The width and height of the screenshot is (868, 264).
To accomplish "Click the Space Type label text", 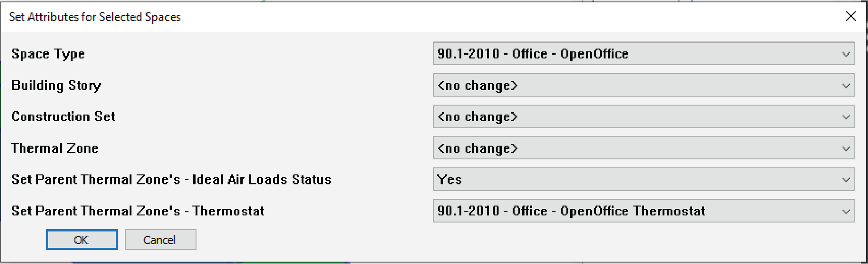I will coord(48,54).
